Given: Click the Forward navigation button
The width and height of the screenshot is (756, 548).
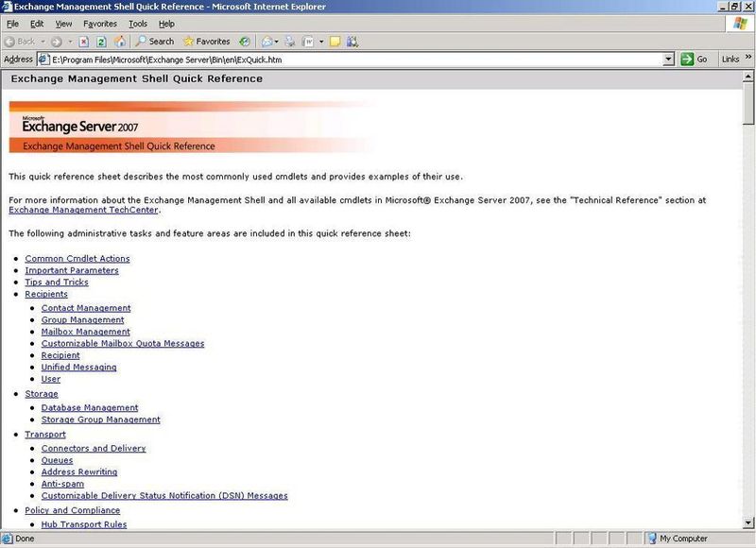Looking at the screenshot, I should coord(57,42).
